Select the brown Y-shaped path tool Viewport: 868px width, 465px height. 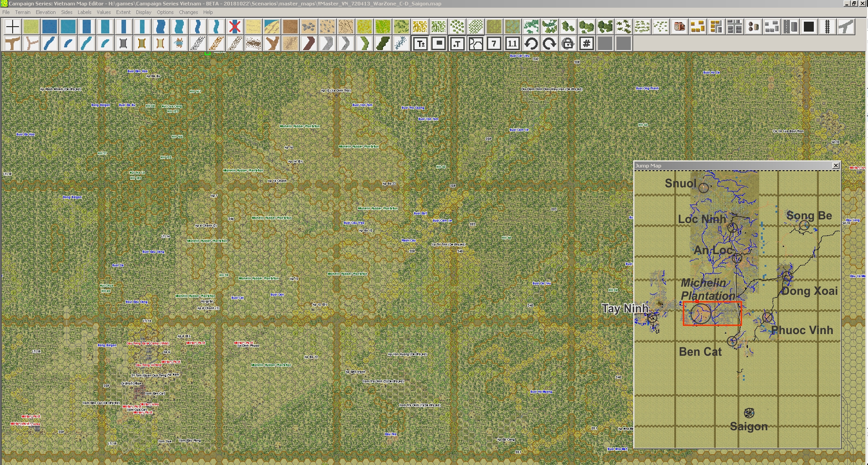(272, 44)
